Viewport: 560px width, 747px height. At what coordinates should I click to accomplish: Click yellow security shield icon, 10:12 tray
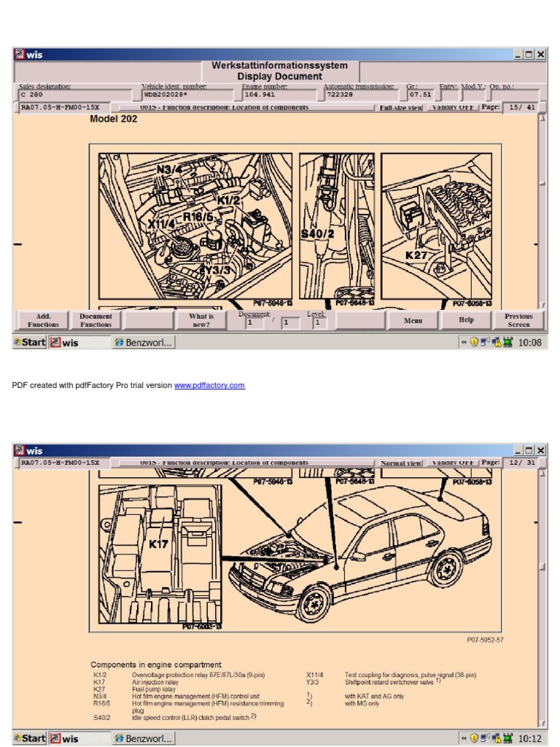point(474,738)
